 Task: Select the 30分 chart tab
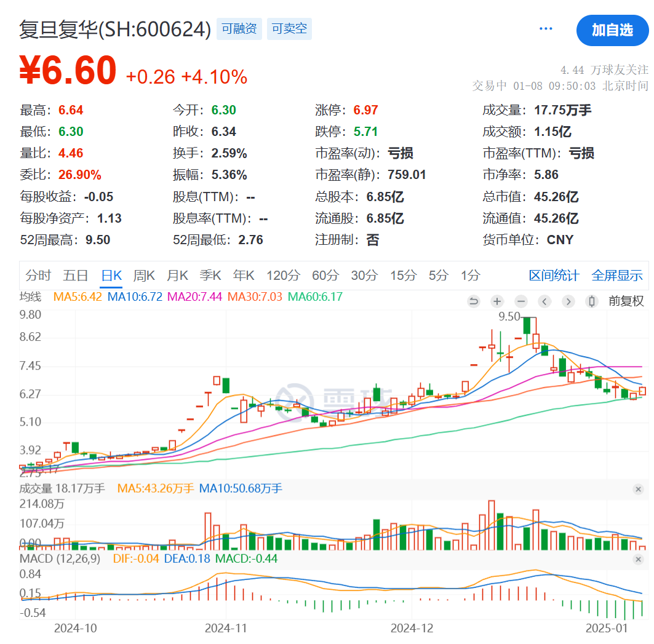(x=365, y=276)
